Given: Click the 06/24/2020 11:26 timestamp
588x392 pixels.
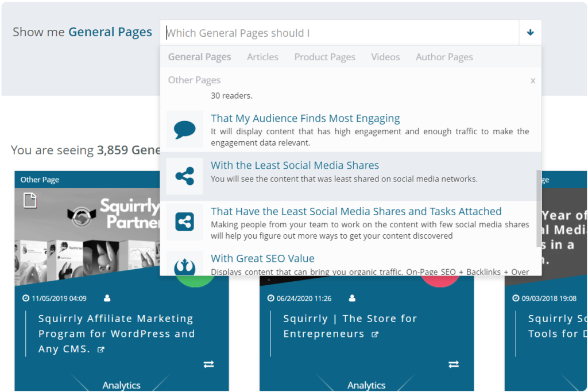Looking at the screenshot, I should tap(304, 298).
